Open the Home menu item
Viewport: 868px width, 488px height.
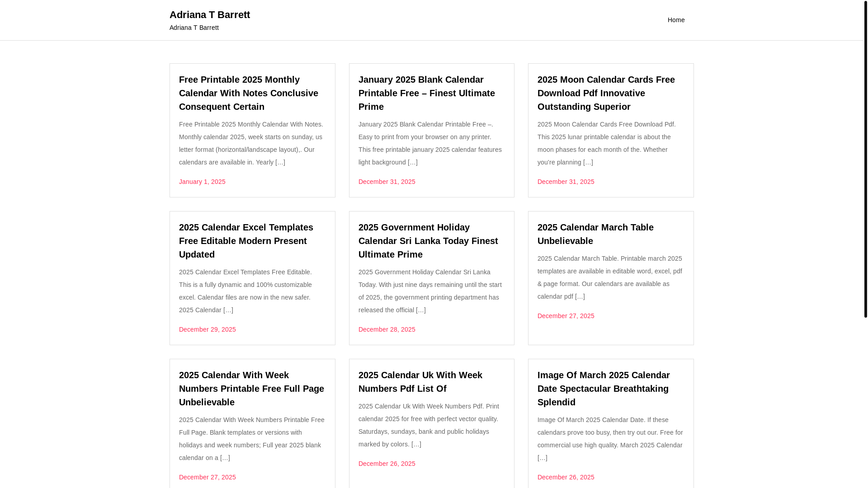point(676,20)
